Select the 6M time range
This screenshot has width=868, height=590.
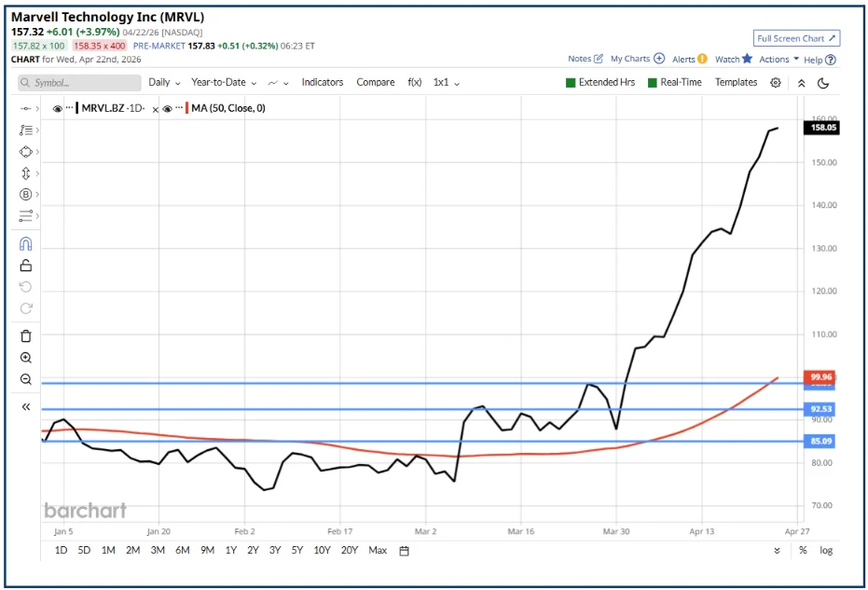pyautogui.click(x=183, y=550)
